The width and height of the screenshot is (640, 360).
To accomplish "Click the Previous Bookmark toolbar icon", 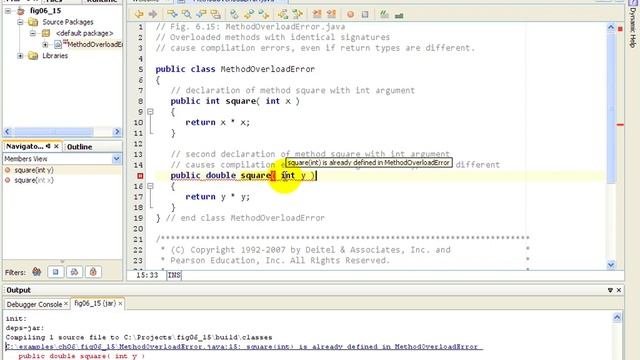I will click(x=264, y=14).
